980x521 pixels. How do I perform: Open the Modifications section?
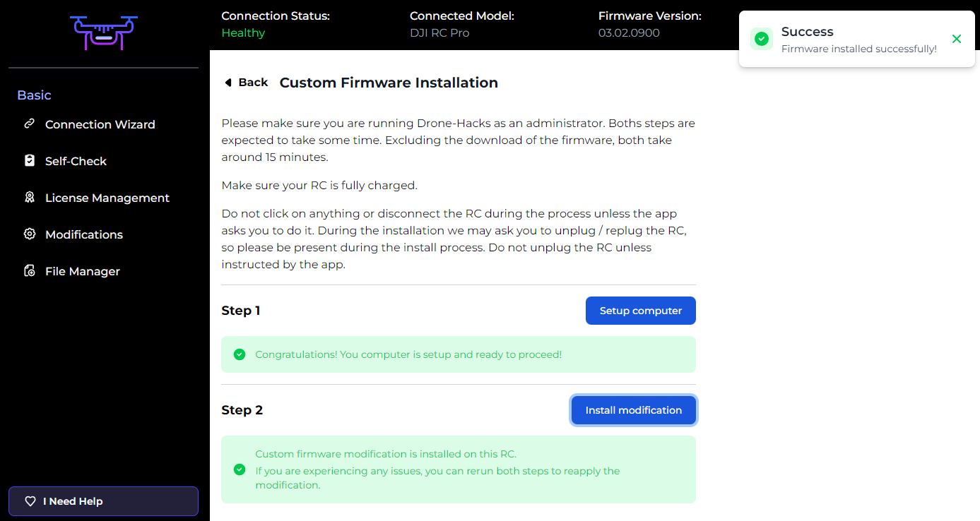coord(83,234)
